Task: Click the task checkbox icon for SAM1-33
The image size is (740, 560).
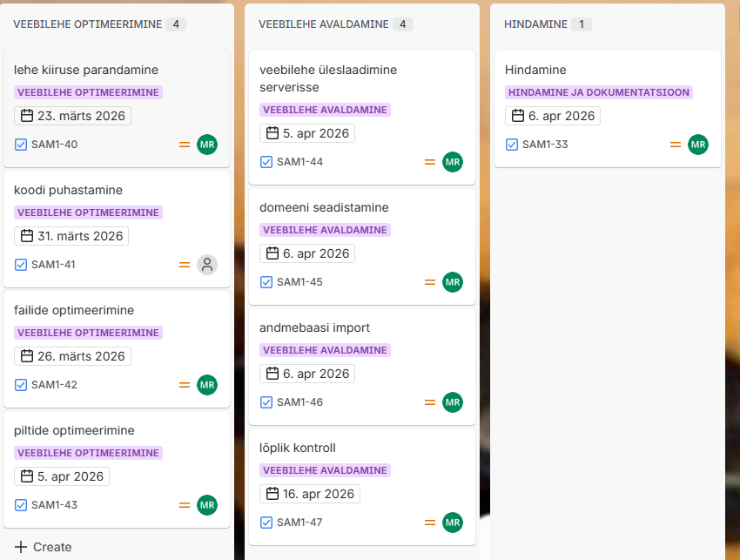Action: (512, 145)
